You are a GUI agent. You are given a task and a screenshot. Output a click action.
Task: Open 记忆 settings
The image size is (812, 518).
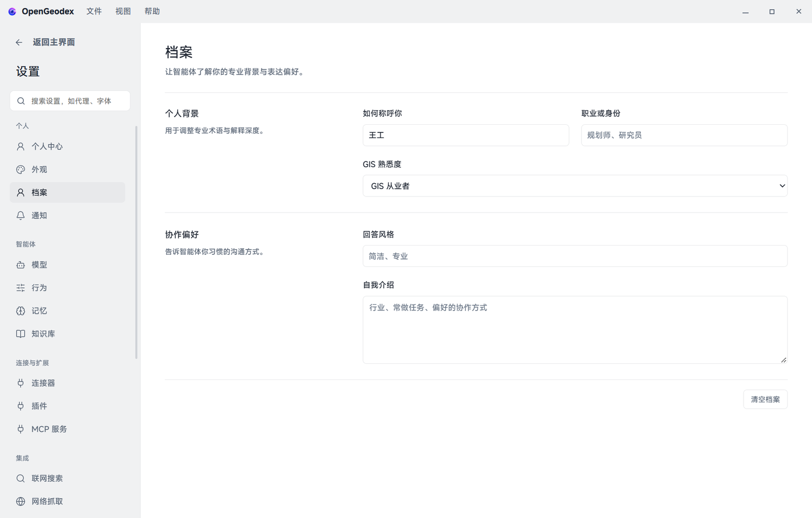67,311
